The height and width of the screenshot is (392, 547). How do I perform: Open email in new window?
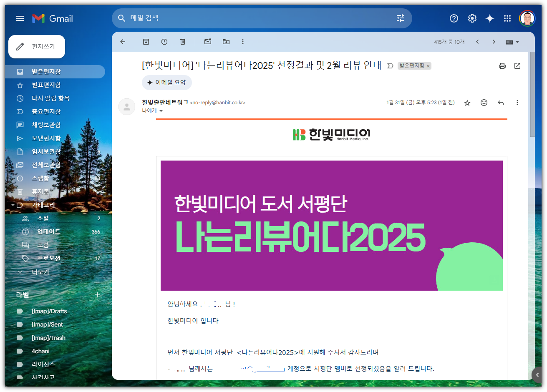[x=517, y=66]
